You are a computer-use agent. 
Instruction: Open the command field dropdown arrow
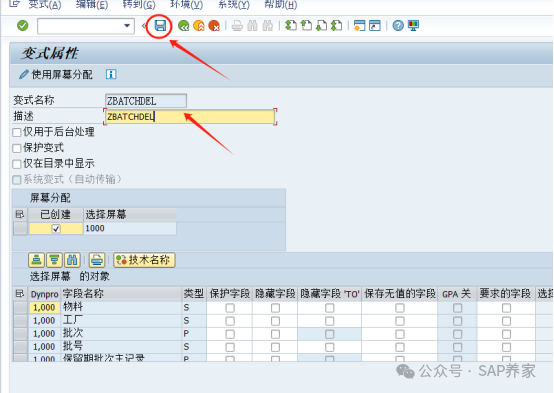[127, 26]
